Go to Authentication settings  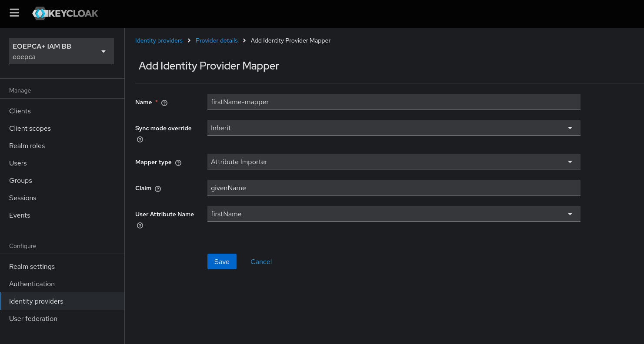point(62,284)
